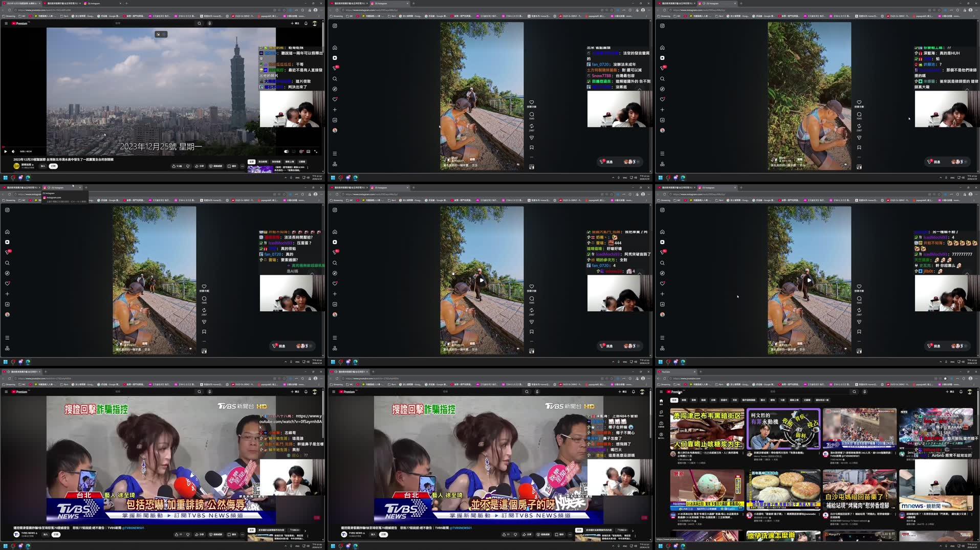Select the Reels icon in Instagram sidebar

335,58
